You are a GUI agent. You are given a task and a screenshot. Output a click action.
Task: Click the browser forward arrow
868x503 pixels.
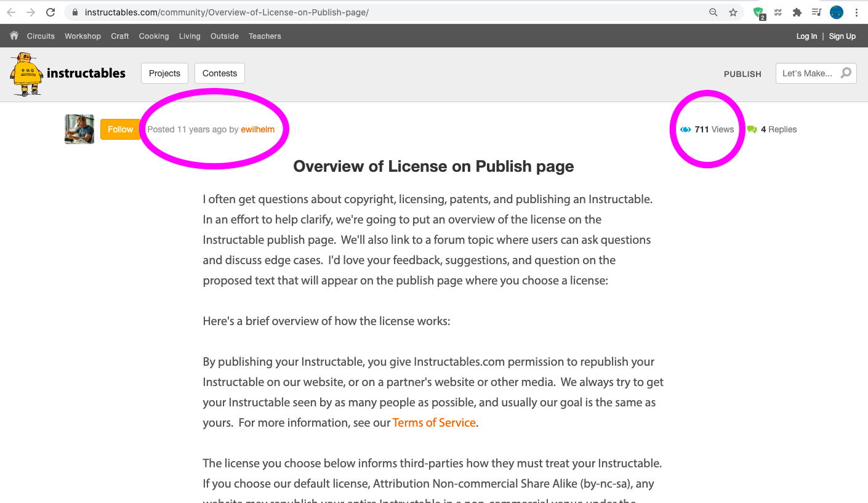(31, 12)
